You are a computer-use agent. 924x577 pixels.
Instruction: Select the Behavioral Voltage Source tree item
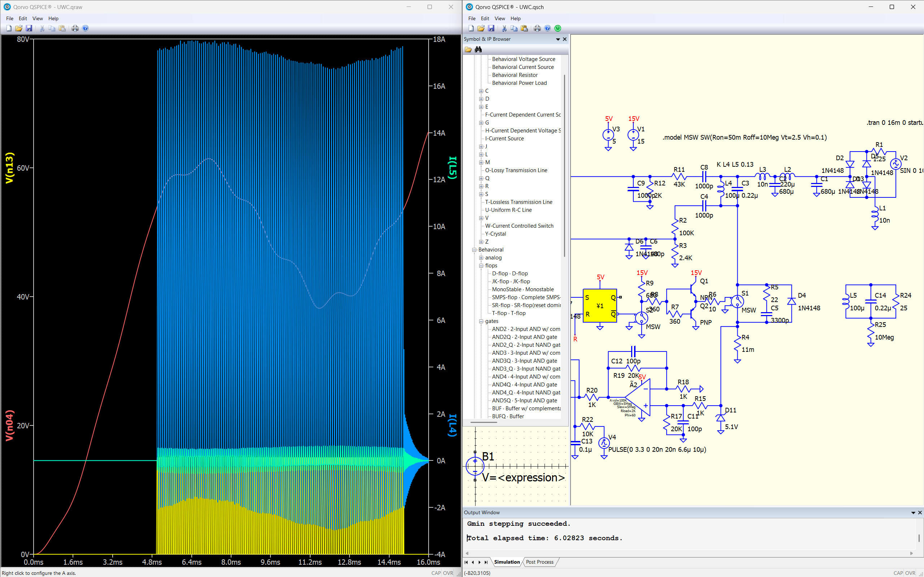[523, 59]
